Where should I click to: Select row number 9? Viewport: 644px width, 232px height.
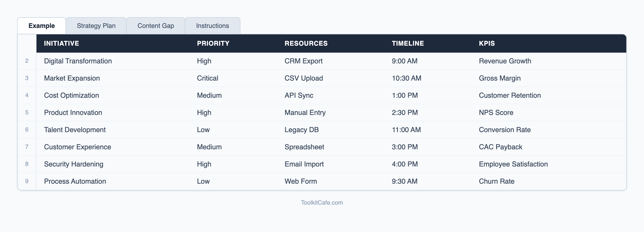click(27, 181)
